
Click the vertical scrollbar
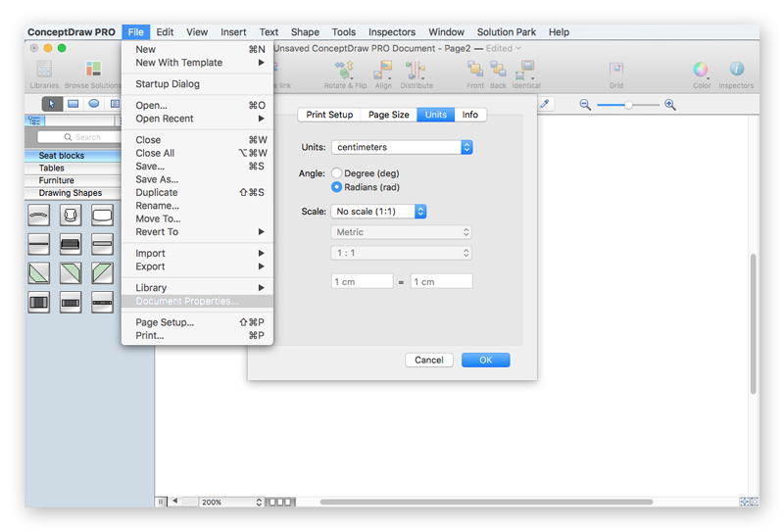pos(753,324)
